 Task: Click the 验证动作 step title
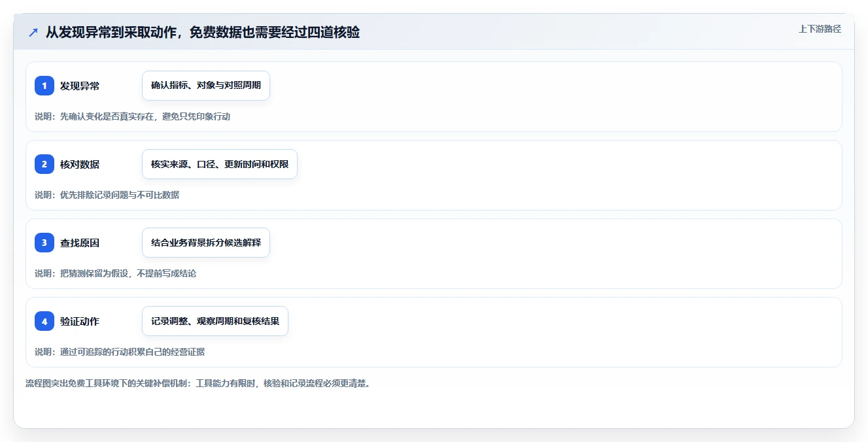(80, 321)
